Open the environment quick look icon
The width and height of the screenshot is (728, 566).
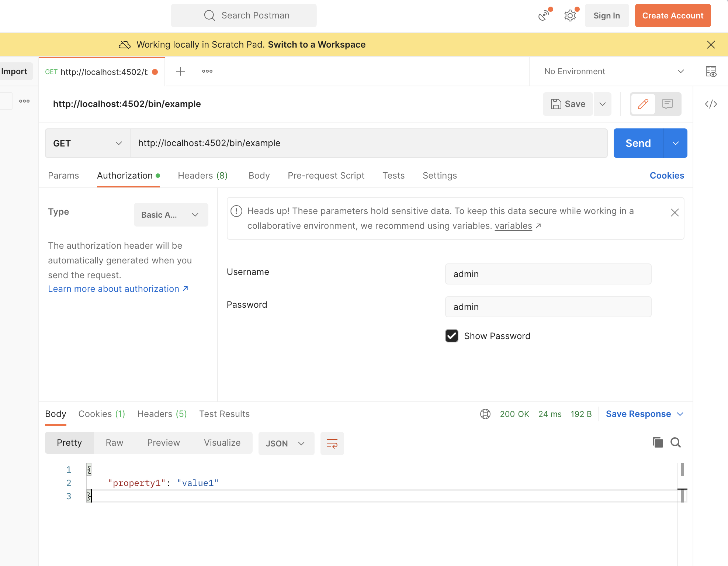[711, 71]
